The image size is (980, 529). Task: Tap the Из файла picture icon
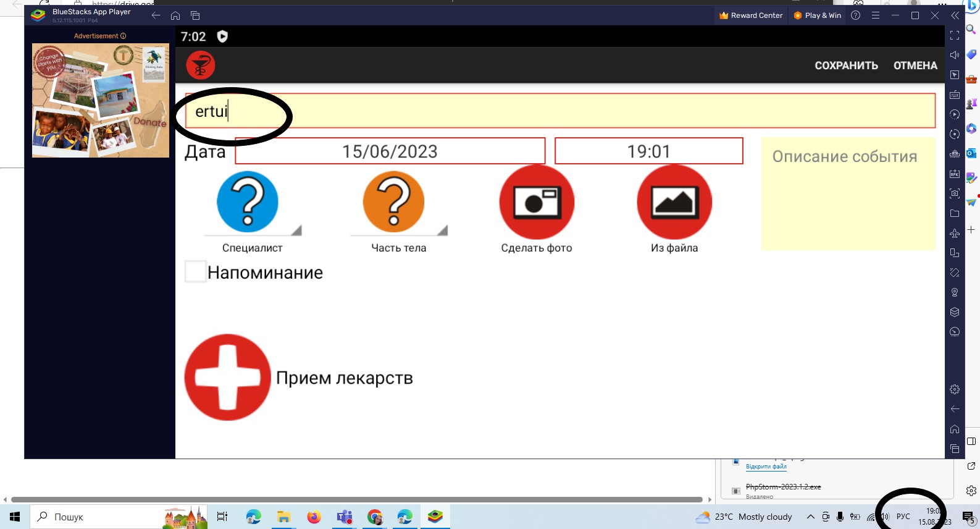[674, 202]
